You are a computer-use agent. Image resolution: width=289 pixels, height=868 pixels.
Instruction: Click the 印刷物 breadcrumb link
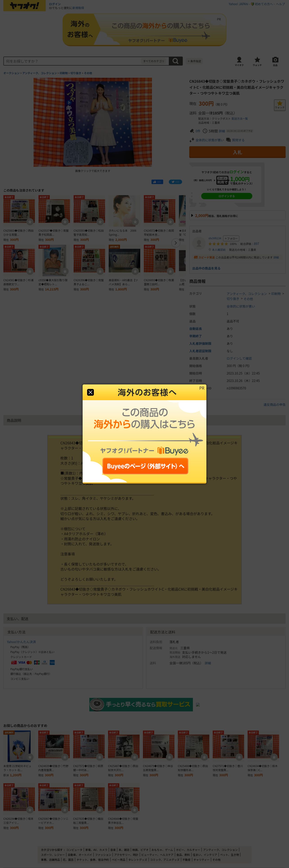(x=64, y=73)
